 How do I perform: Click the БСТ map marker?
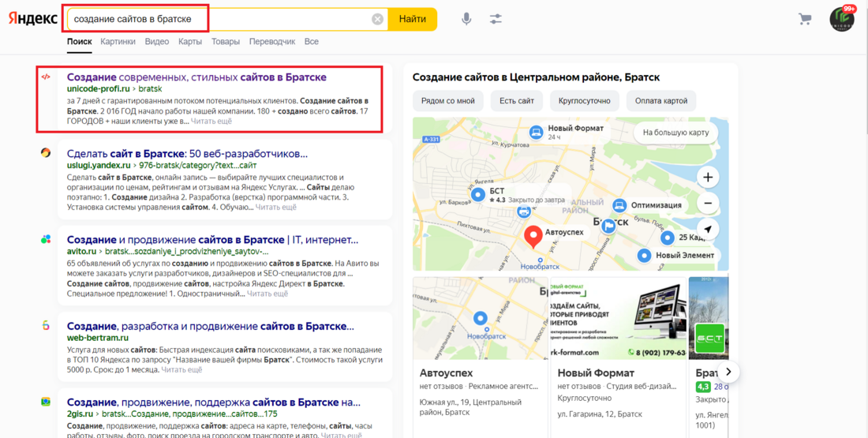pyautogui.click(x=477, y=194)
